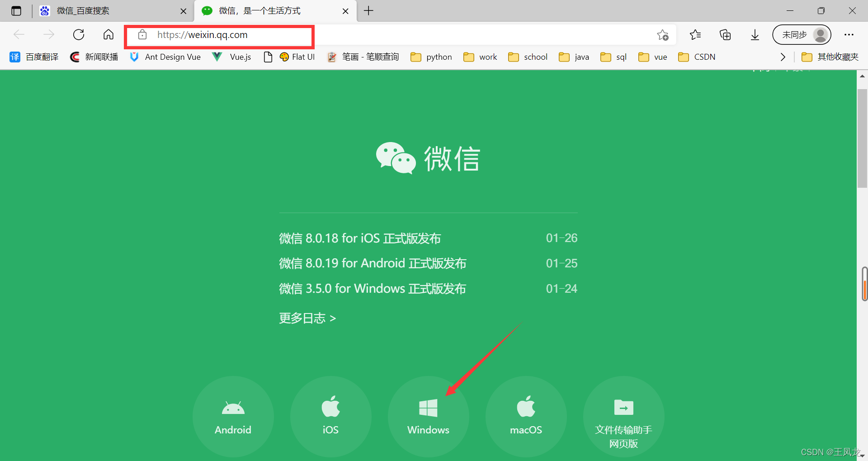Add this page to favorites

click(663, 35)
